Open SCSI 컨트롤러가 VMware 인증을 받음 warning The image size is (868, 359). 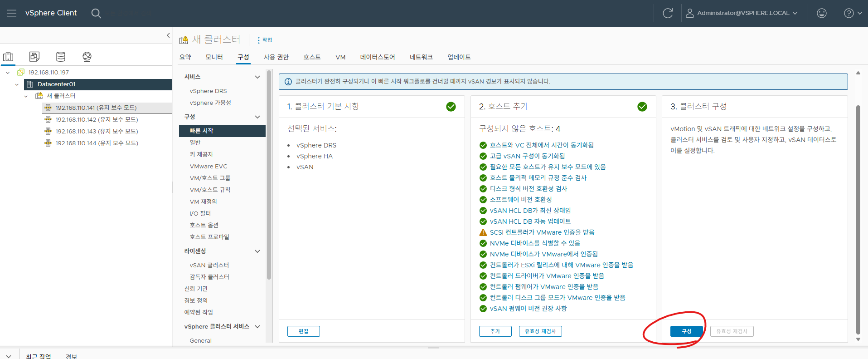[x=542, y=232]
